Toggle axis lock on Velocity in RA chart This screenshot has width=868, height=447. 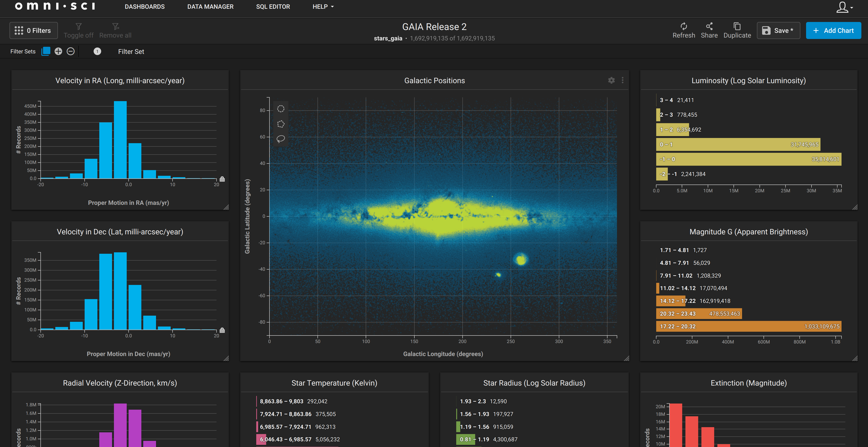[222, 179]
